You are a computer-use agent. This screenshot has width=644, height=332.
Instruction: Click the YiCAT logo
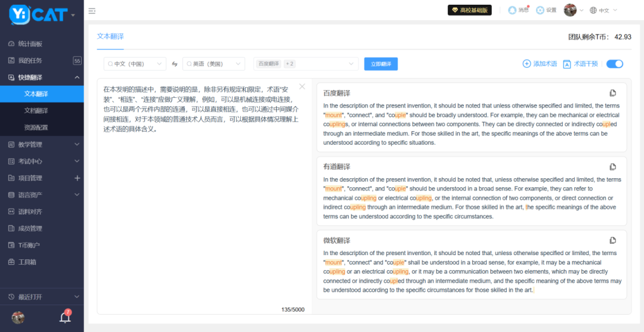pos(38,14)
